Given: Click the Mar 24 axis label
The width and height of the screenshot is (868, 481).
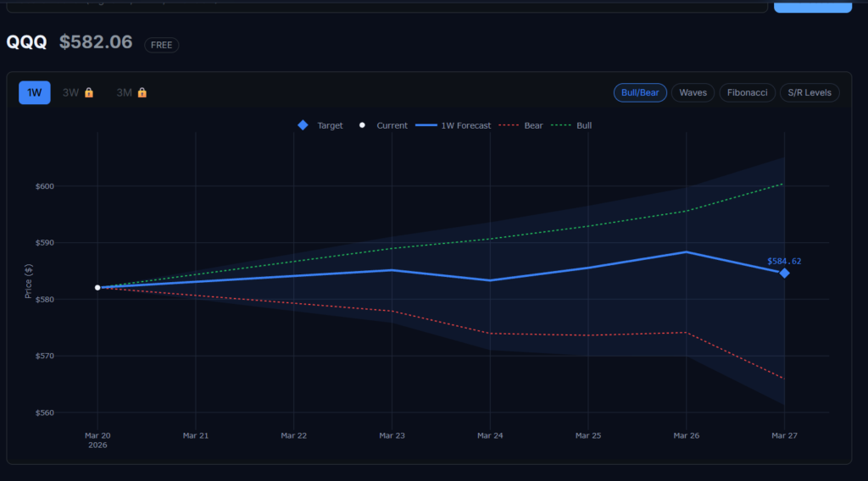Looking at the screenshot, I should pyautogui.click(x=490, y=435).
